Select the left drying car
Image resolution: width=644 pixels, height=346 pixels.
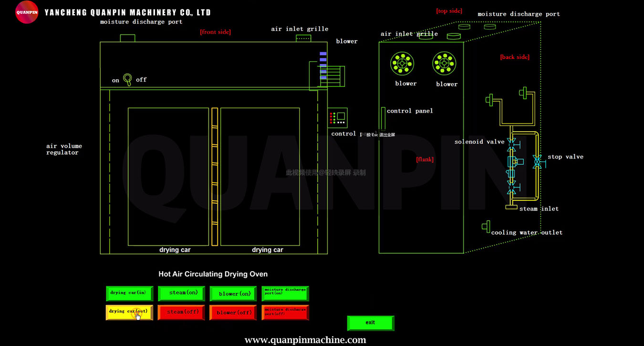point(168,177)
